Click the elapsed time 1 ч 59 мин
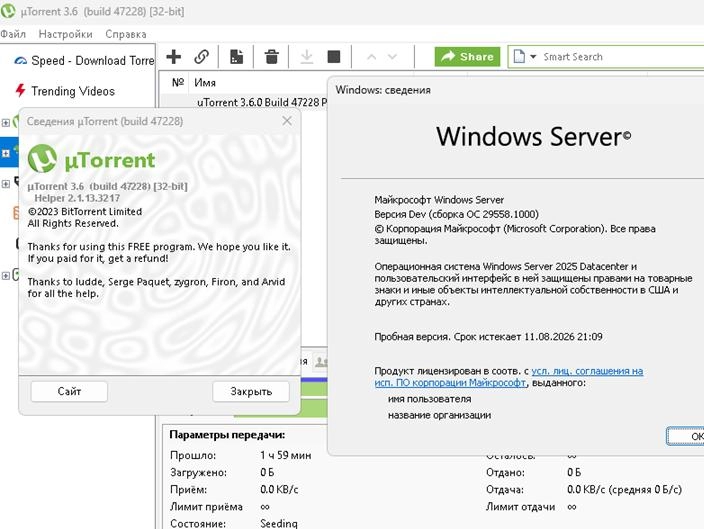This screenshot has width=704, height=529. 286,455
